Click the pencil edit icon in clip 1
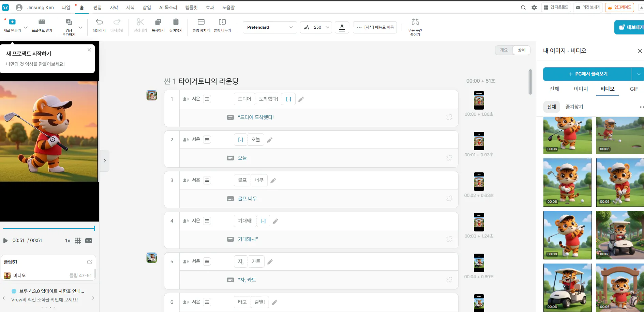This screenshot has width=644, height=312. point(301,99)
